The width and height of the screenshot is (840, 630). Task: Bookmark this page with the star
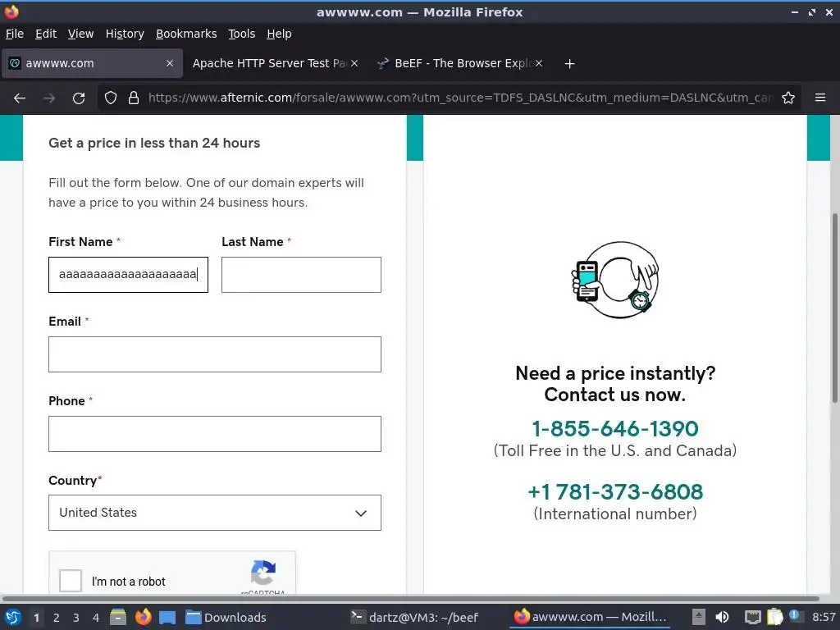(788, 98)
